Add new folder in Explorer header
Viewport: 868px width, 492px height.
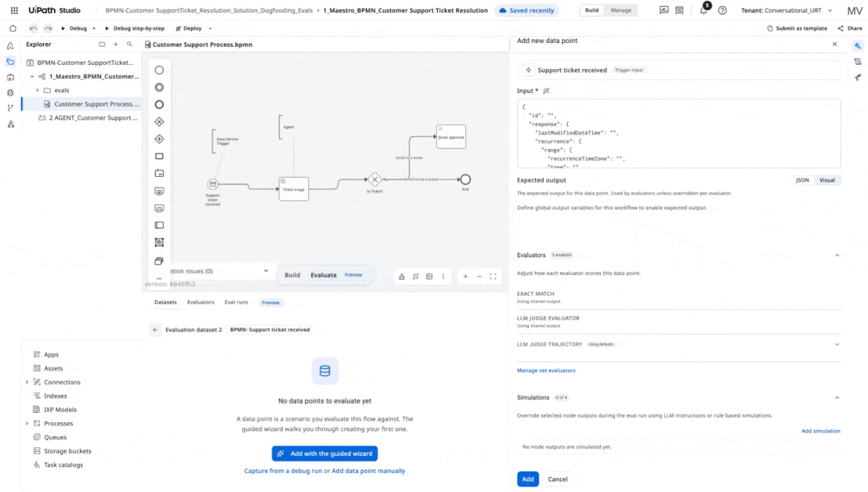(102, 44)
